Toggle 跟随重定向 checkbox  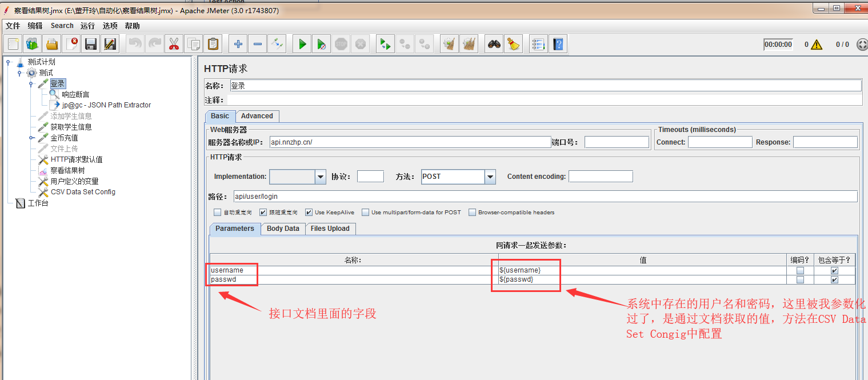tap(263, 213)
